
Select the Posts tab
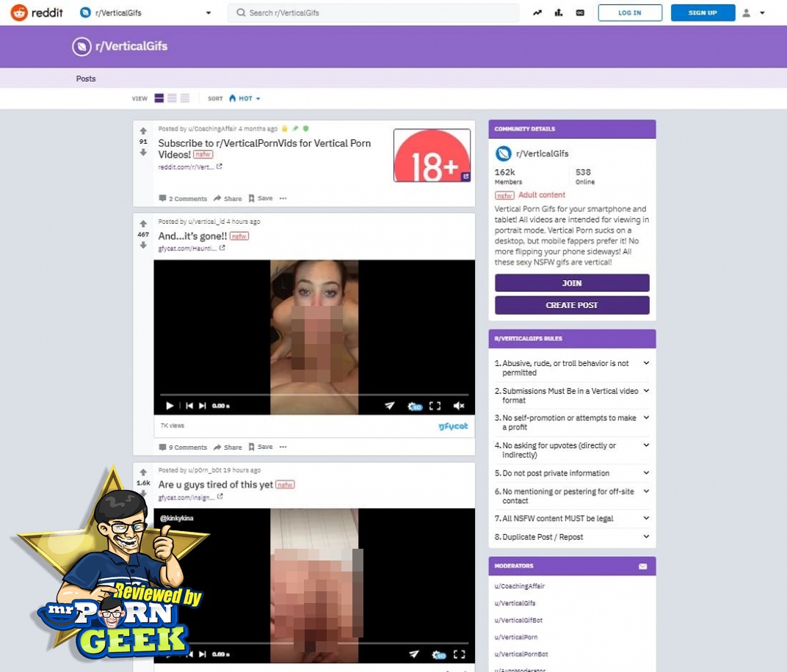[86, 78]
